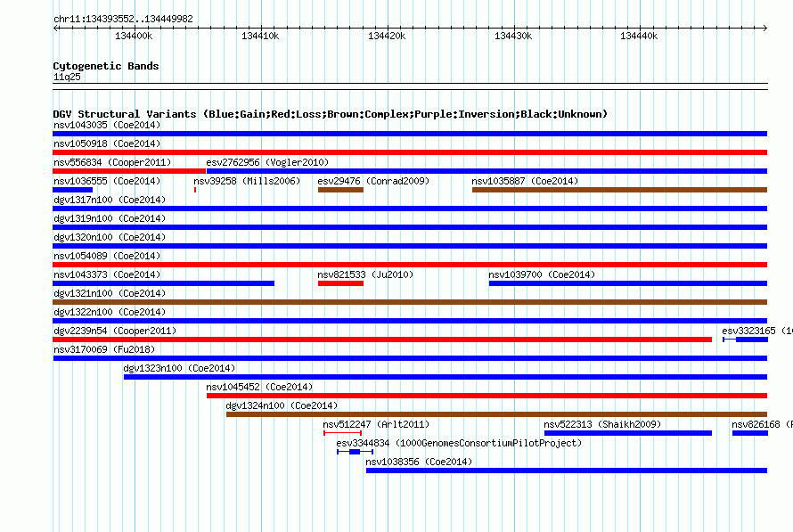Click the 134400k ruler position label

coord(134,36)
